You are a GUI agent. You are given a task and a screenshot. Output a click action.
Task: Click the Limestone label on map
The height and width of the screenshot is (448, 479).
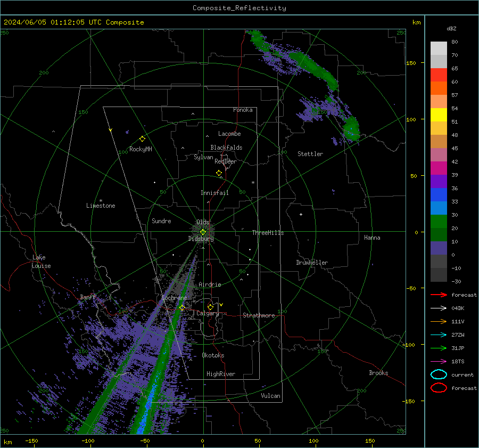tap(101, 206)
